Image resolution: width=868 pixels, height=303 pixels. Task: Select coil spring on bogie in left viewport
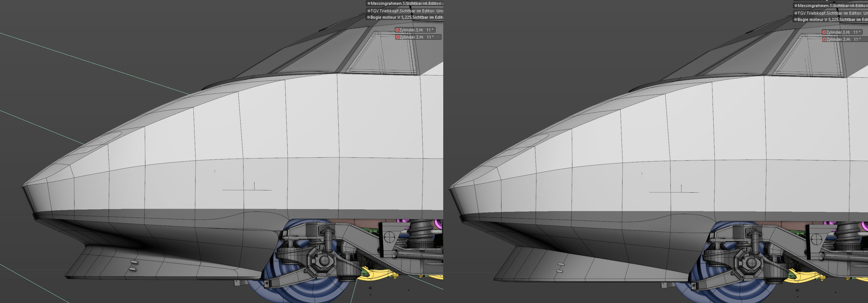pyautogui.click(x=420, y=229)
